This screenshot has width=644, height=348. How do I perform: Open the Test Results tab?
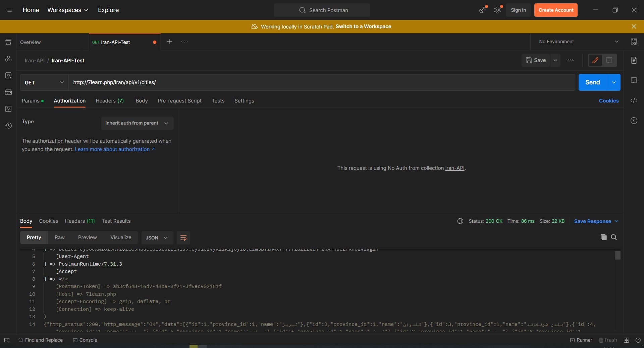pyautogui.click(x=116, y=221)
